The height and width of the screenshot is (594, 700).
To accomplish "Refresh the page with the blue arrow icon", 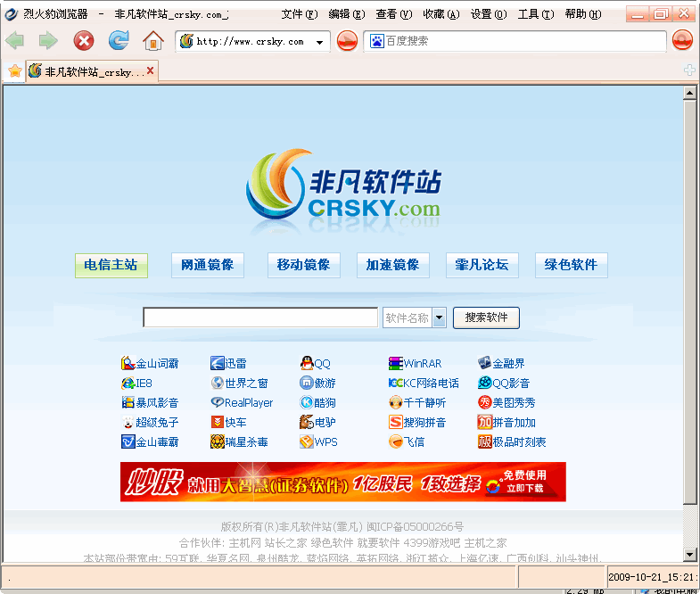I will click(119, 40).
